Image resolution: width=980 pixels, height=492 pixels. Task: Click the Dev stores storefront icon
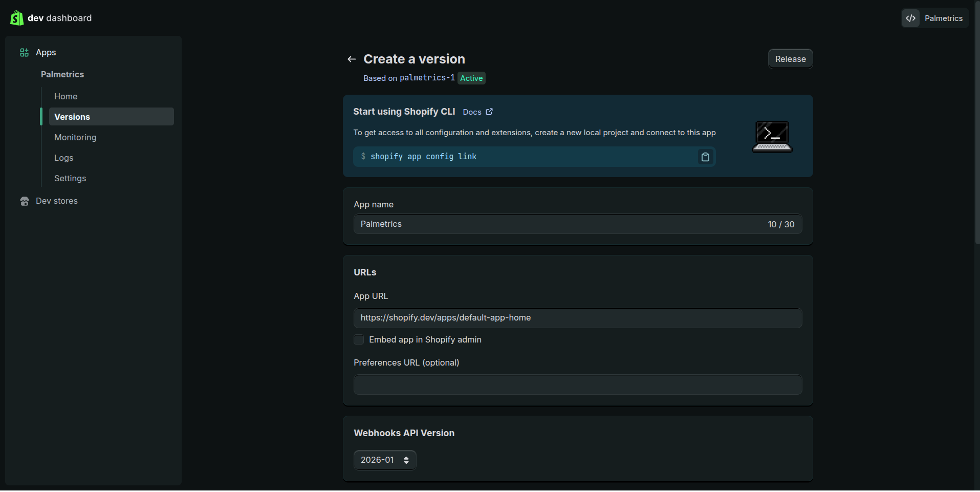pyautogui.click(x=24, y=201)
